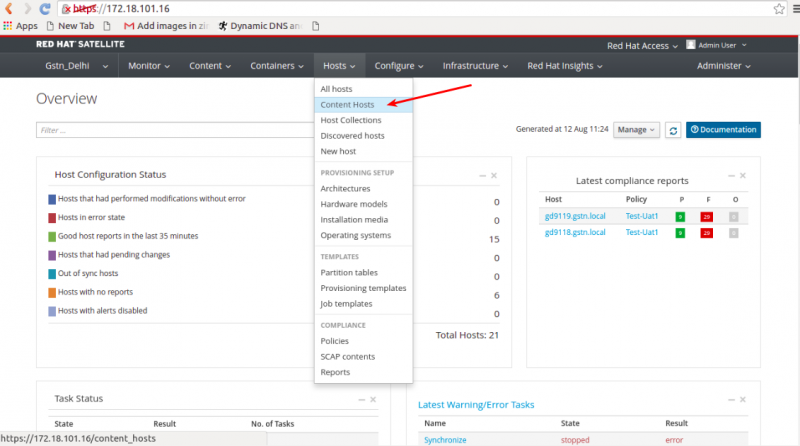800x446 pixels.
Task: Choose Host Collections in the Hosts menu
Action: [x=363, y=120]
